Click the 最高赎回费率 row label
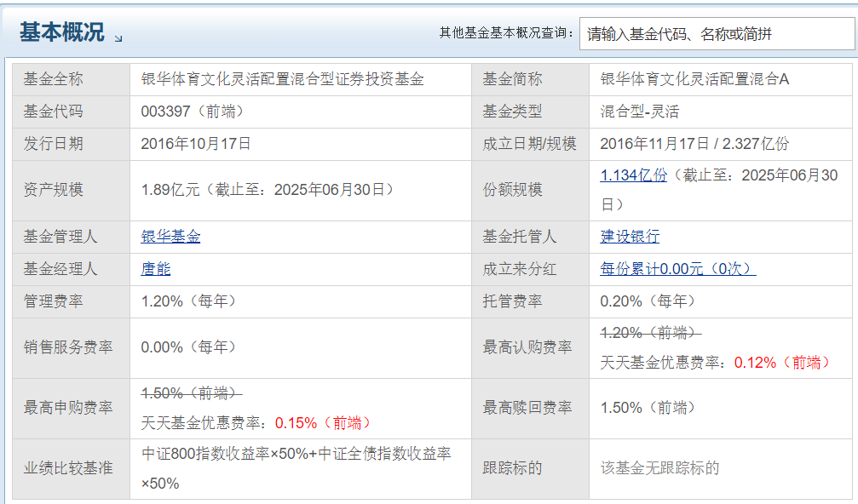Image resolution: width=858 pixels, height=504 pixels. [x=527, y=408]
